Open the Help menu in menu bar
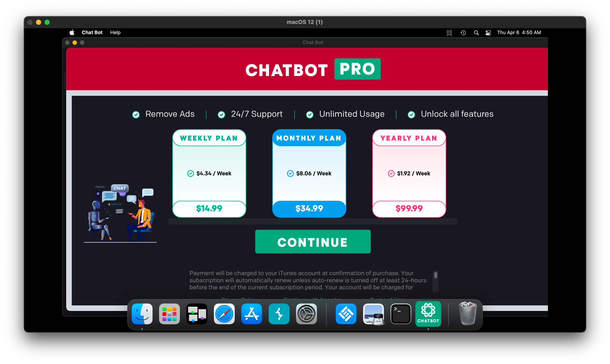Viewport: 610px width, 364px height. point(115,33)
